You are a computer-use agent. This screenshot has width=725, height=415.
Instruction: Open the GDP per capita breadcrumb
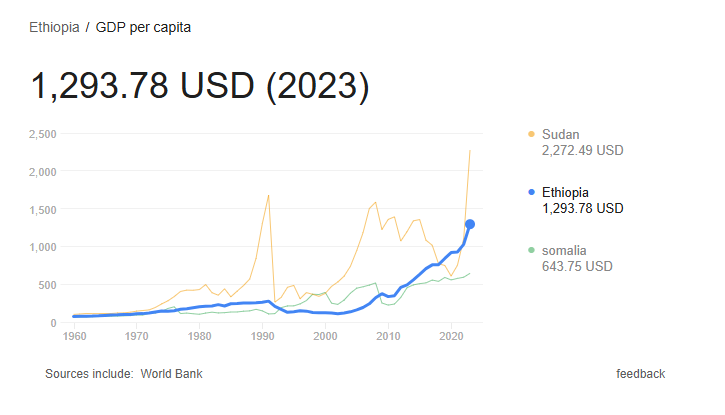(143, 27)
